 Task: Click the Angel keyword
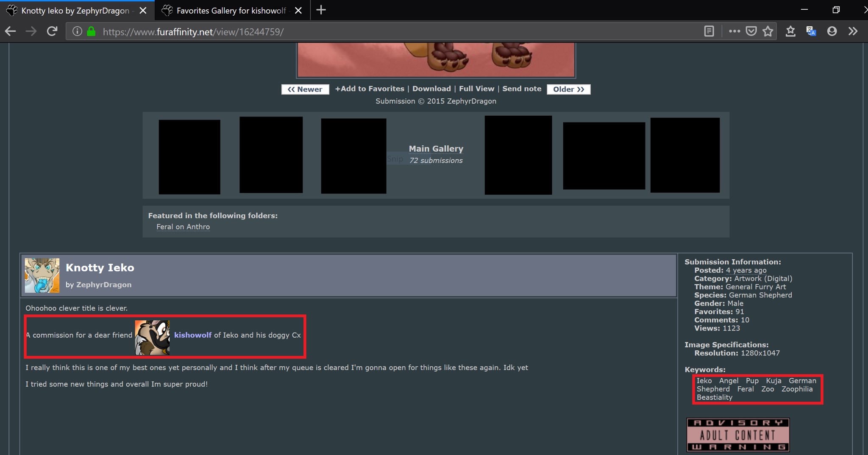coord(729,380)
